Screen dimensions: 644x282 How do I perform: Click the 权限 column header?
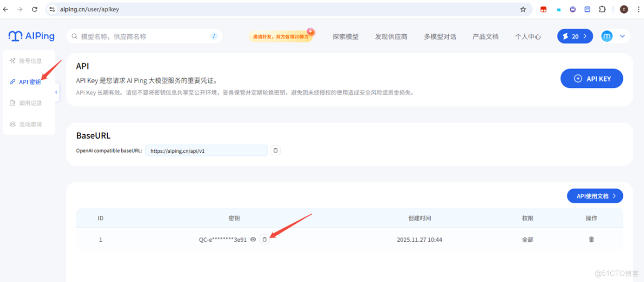(x=528, y=218)
